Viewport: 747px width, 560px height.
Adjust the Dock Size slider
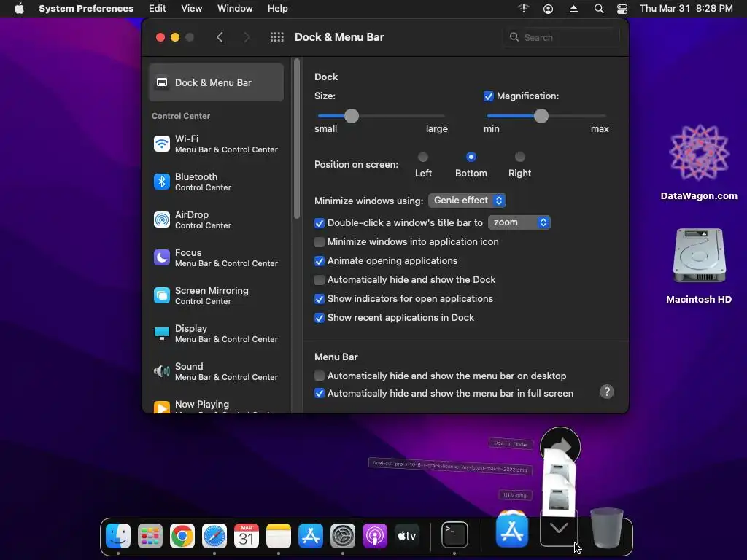pyautogui.click(x=351, y=116)
